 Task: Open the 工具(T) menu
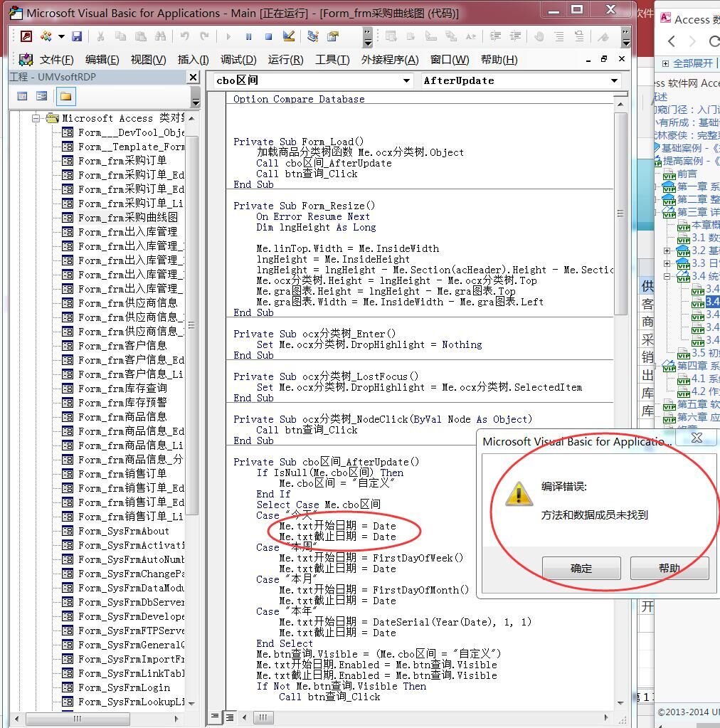pyautogui.click(x=332, y=60)
